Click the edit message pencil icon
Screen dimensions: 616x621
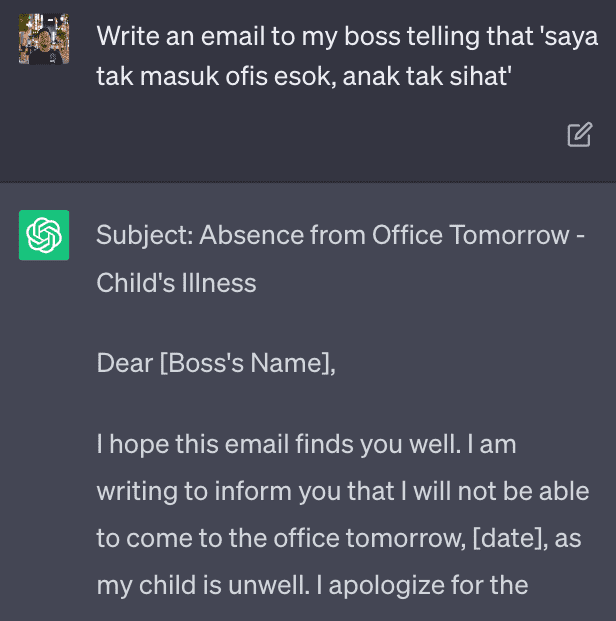coord(579,135)
